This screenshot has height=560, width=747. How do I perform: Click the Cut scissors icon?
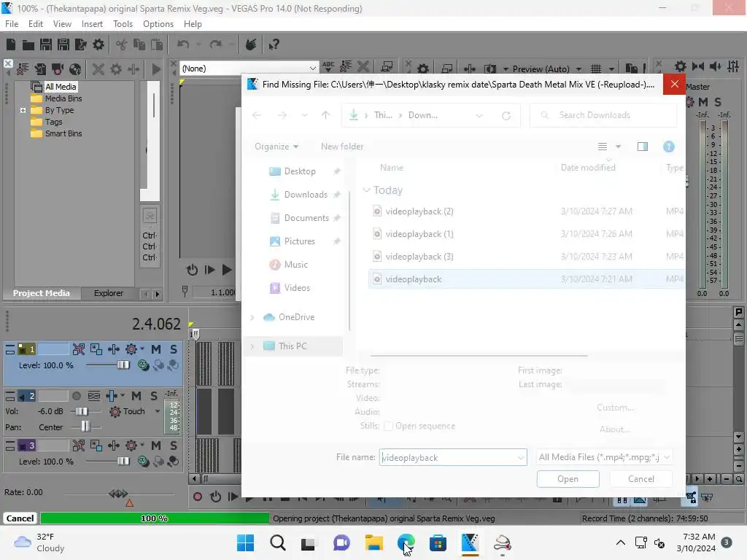[x=122, y=44]
